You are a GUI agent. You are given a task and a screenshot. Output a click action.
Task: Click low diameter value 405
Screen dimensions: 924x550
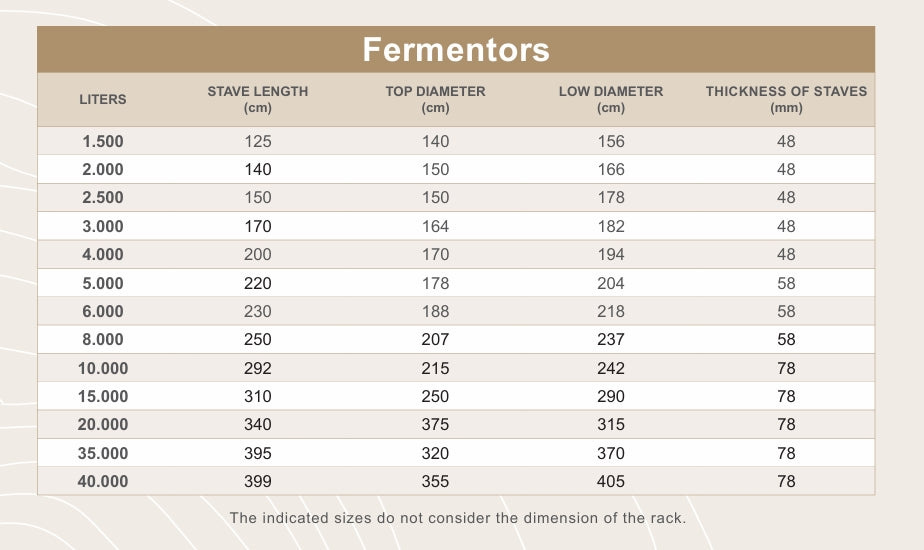pos(611,481)
